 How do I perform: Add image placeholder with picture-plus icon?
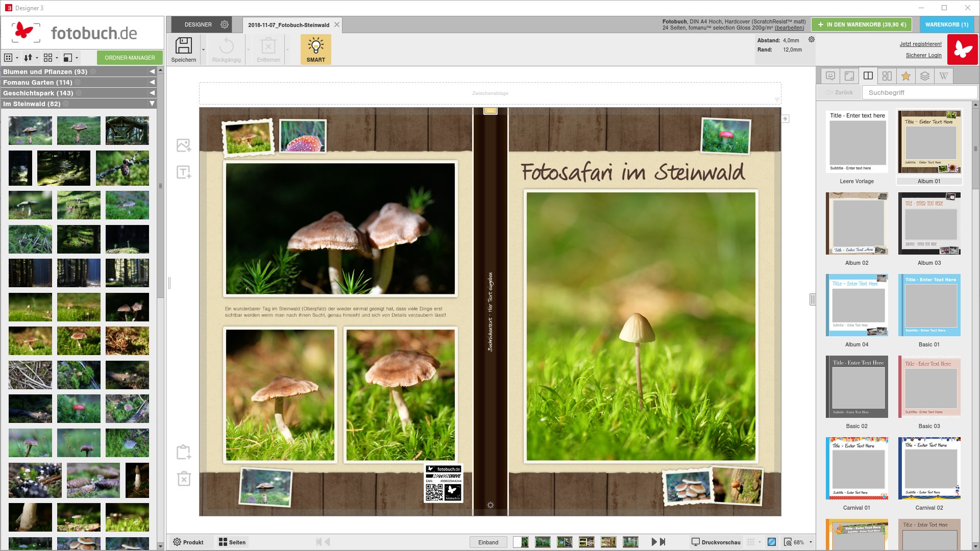pos(184,145)
